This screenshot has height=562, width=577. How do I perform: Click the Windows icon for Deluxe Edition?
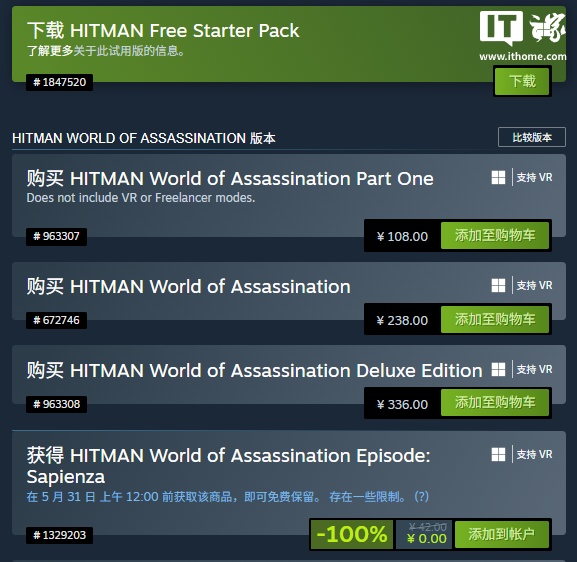(498, 369)
